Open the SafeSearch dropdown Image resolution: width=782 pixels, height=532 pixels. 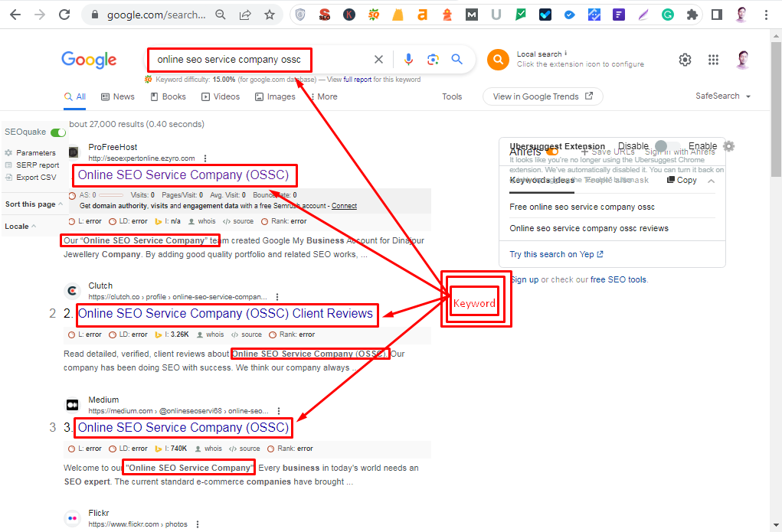[723, 96]
